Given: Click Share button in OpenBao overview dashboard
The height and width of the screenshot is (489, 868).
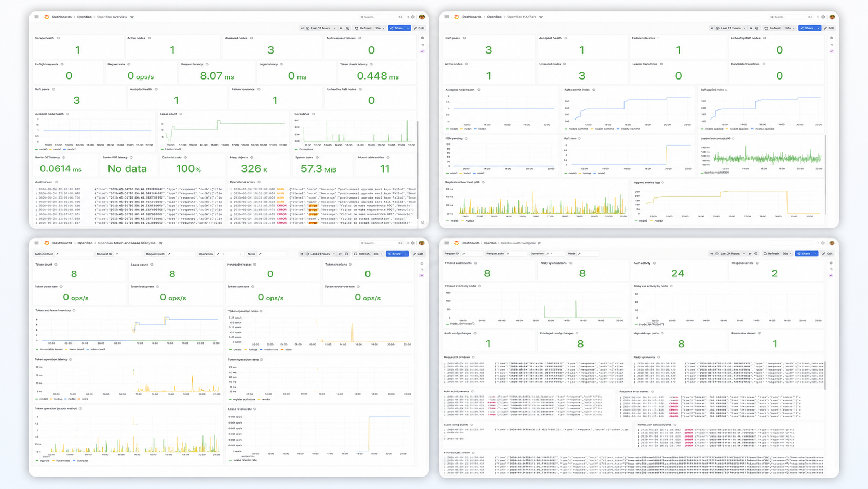Looking at the screenshot, I should tap(396, 28).
